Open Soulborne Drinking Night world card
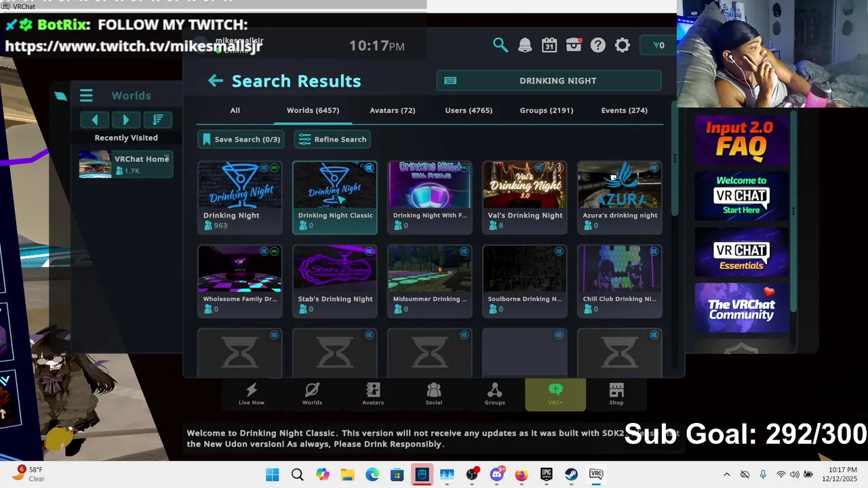Screen dimensions: 868x488 pyautogui.click(x=525, y=281)
